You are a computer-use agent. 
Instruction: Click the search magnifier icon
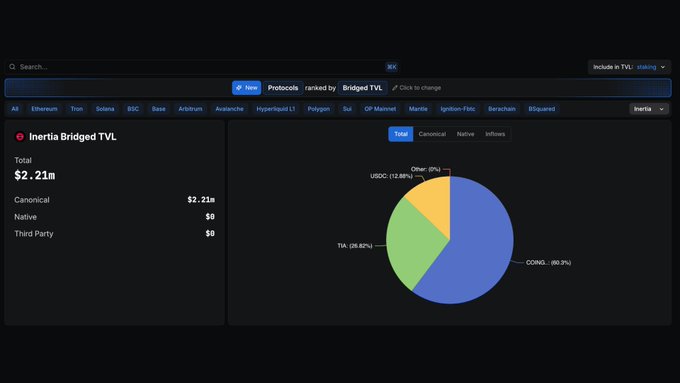[x=12, y=67]
